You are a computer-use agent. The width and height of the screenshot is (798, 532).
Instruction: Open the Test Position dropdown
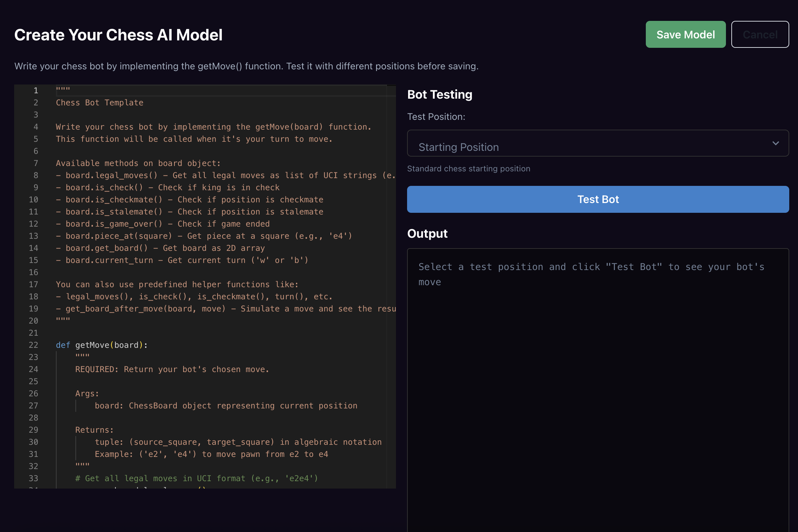tap(590, 143)
